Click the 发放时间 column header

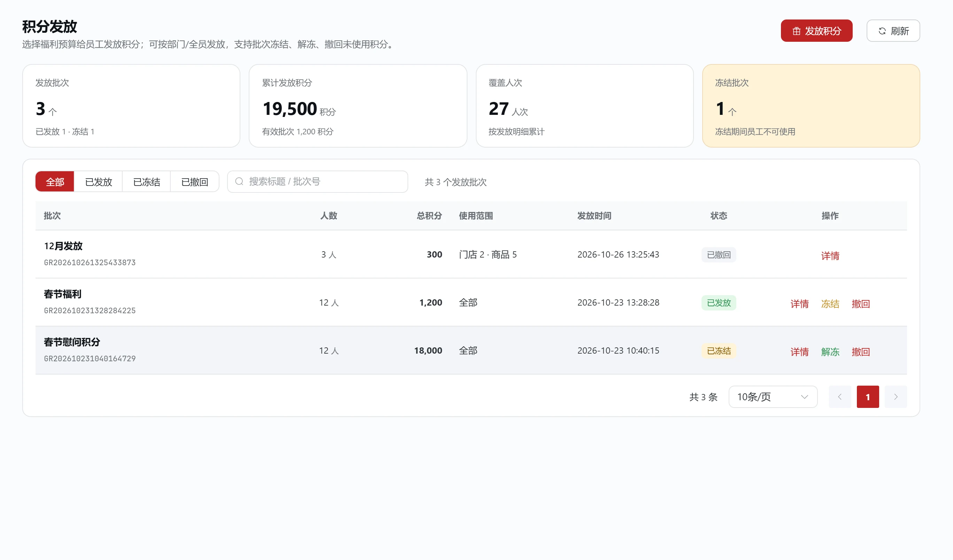(x=594, y=216)
